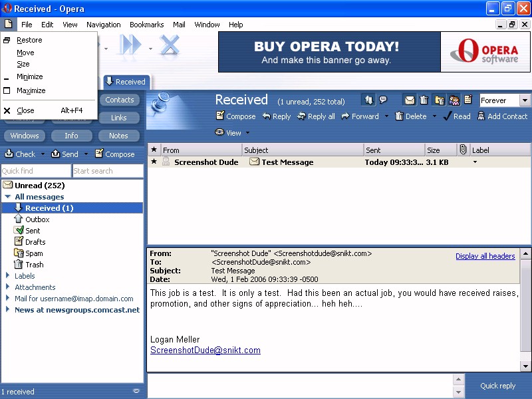This screenshot has height=399, width=532.
Task: Toggle the show trash can filter icon
Action: point(424,100)
